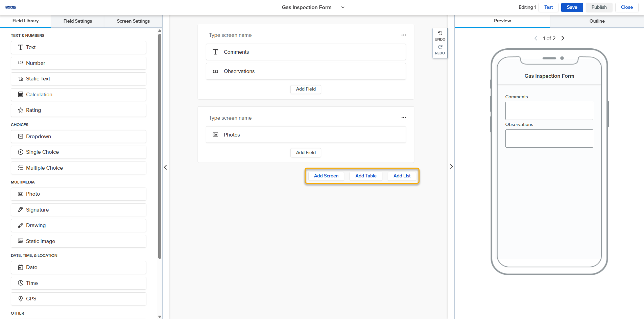This screenshot has width=644, height=319.
Task: Click the Add Screen button
Action: pos(326,176)
